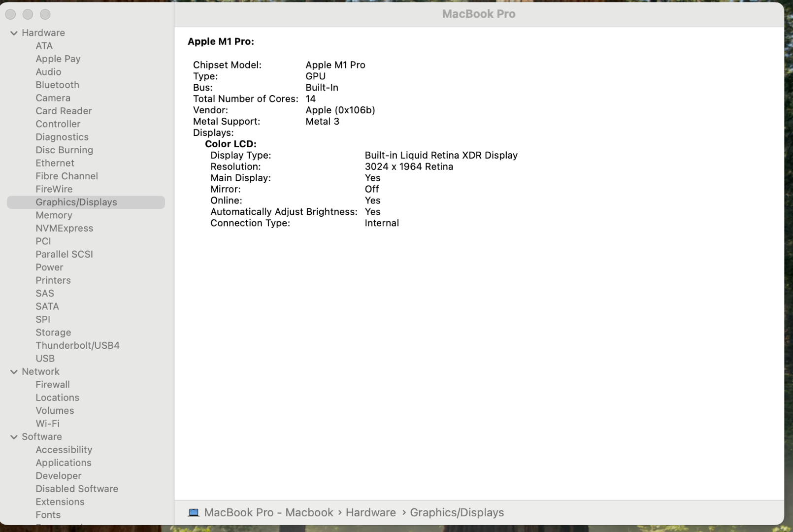Select Fonts under Software
This screenshot has width=793, height=532.
click(48, 515)
